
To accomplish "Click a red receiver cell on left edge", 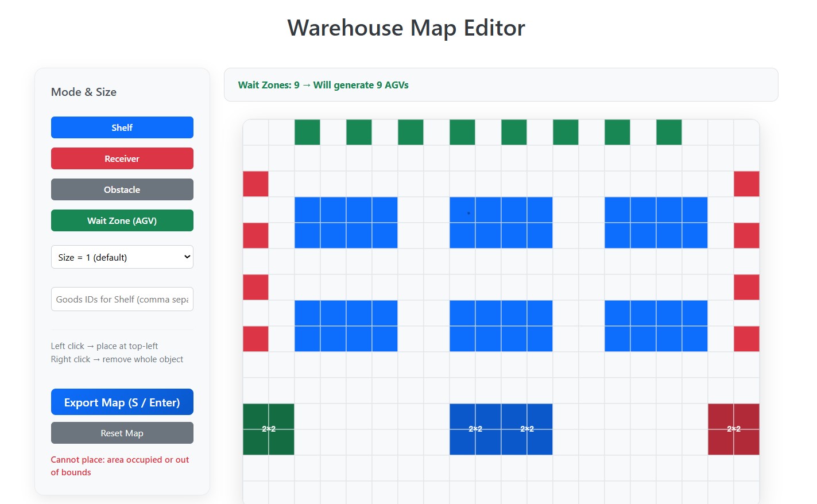I will click(255, 184).
